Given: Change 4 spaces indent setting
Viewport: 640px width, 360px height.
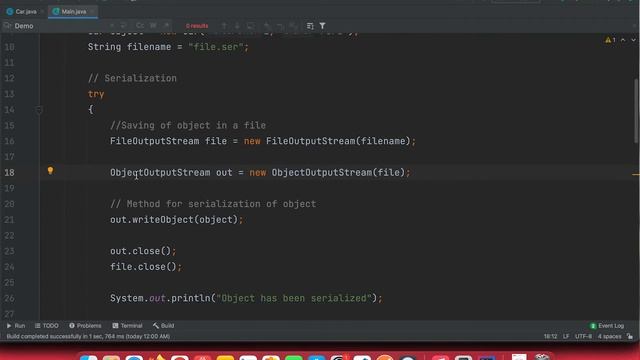Looking at the screenshot, I should (609, 336).
